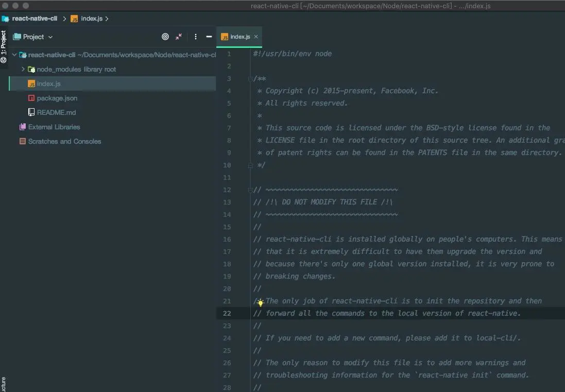Click the External Libraries icon
The height and width of the screenshot is (392, 565).
[x=23, y=127]
